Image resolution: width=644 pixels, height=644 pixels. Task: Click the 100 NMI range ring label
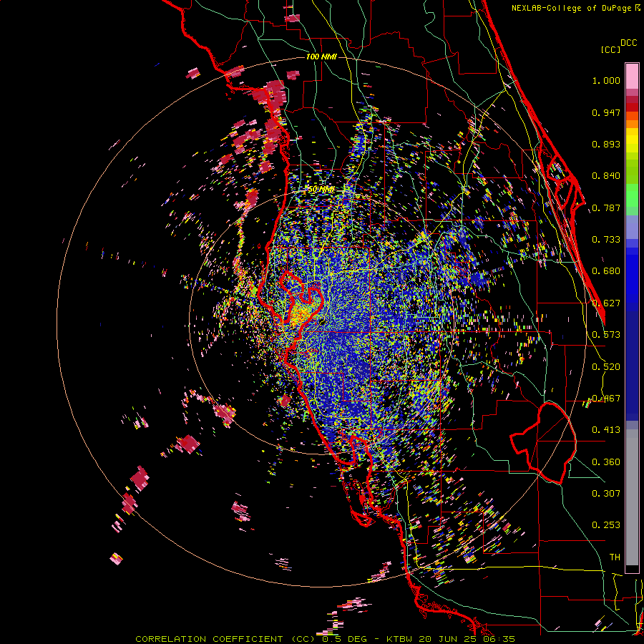click(321, 57)
